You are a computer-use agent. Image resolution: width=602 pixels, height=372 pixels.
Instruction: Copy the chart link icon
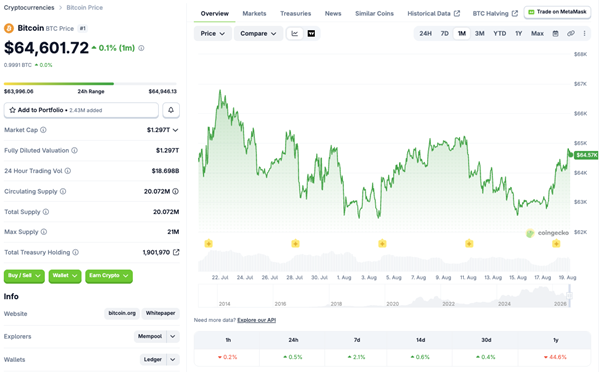(x=571, y=34)
